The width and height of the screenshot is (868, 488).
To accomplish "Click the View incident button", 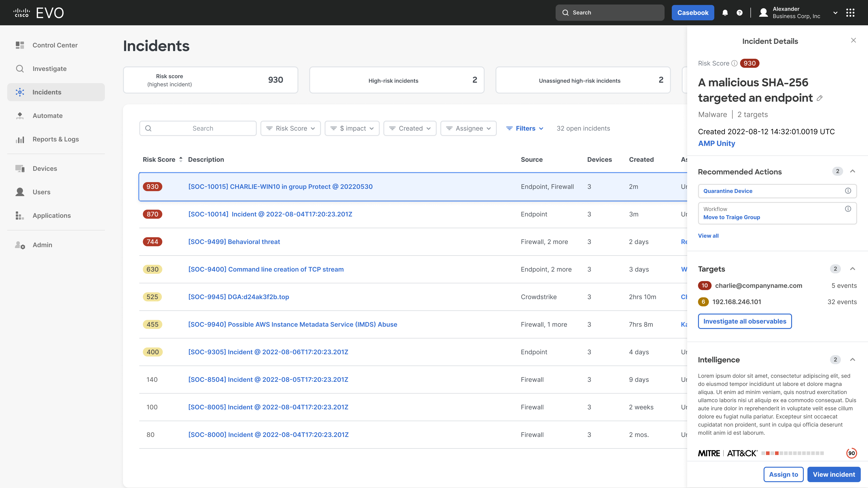I will (x=834, y=474).
